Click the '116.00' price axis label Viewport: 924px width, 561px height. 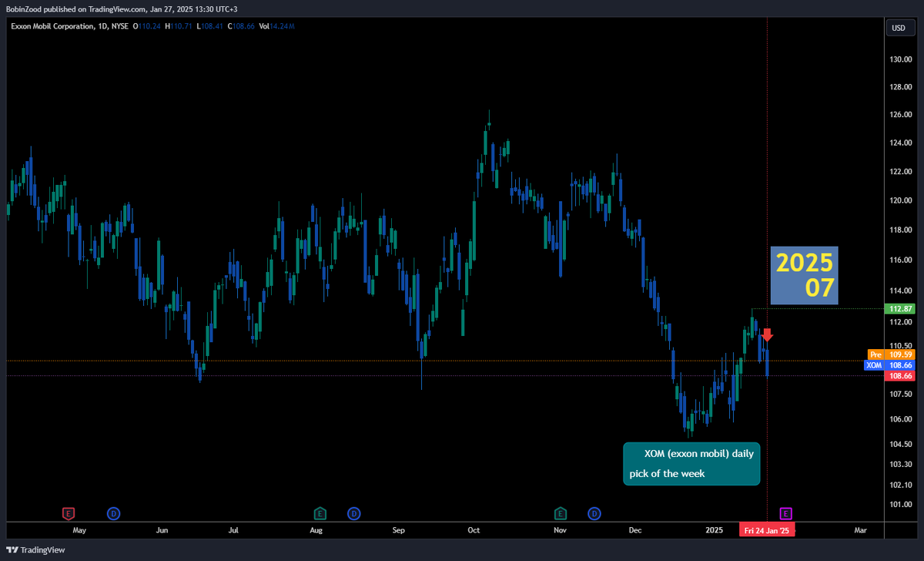point(900,260)
